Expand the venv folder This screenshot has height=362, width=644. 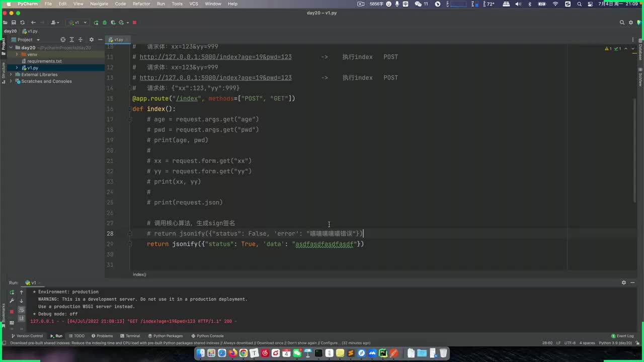click(x=17, y=54)
